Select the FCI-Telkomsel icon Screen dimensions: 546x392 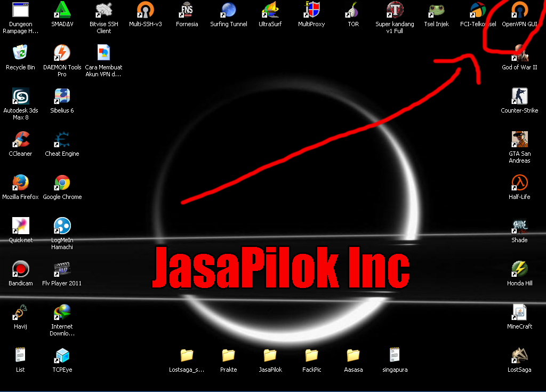coord(478,10)
